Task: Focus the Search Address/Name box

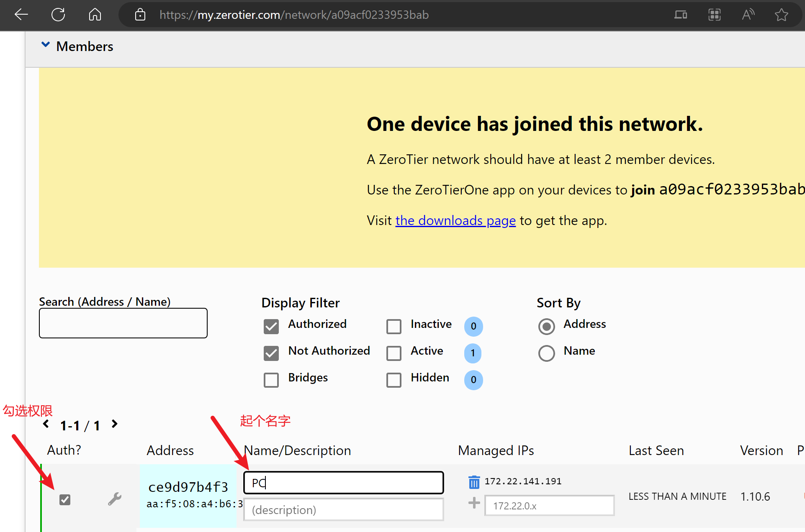Action: point(123,323)
